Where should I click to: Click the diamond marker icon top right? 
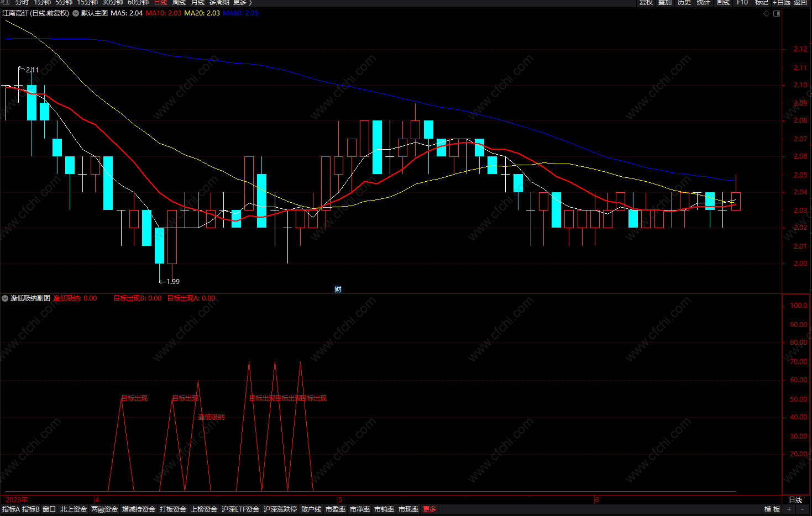click(x=766, y=13)
